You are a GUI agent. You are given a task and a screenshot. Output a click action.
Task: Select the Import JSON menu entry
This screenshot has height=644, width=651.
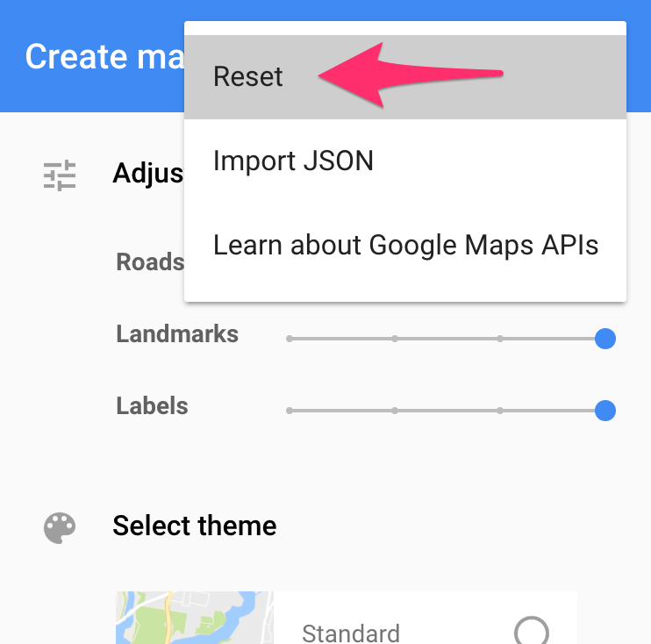click(x=405, y=161)
